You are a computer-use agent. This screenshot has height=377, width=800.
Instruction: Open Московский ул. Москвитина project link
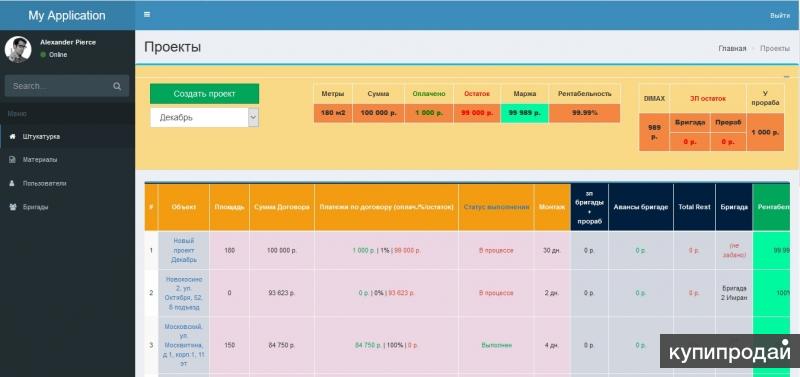[184, 345]
